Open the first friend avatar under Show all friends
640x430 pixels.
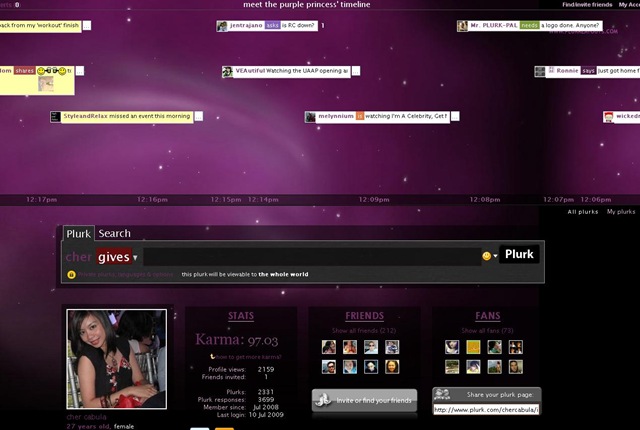(x=329, y=347)
